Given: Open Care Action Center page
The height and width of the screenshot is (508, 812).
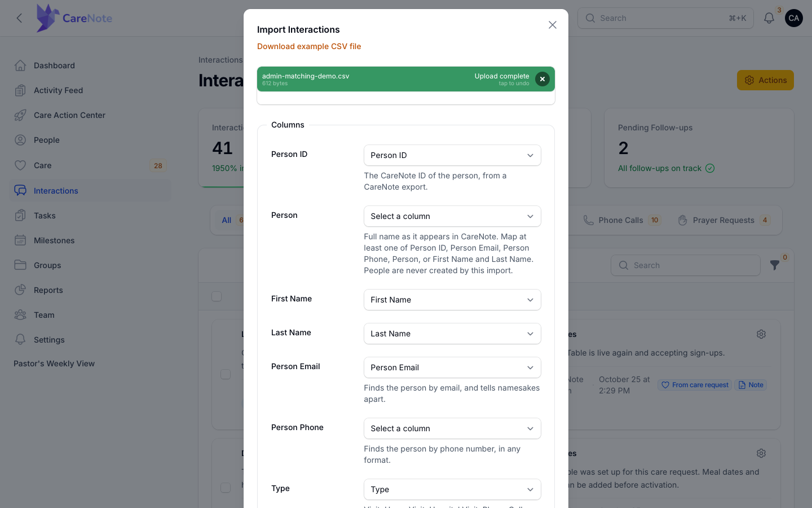Looking at the screenshot, I should [x=90, y=115].
